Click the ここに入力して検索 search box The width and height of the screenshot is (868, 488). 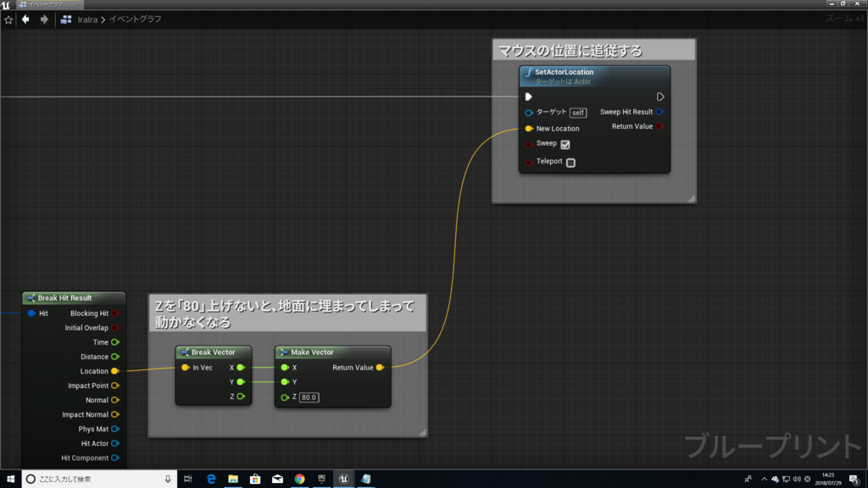point(100,479)
